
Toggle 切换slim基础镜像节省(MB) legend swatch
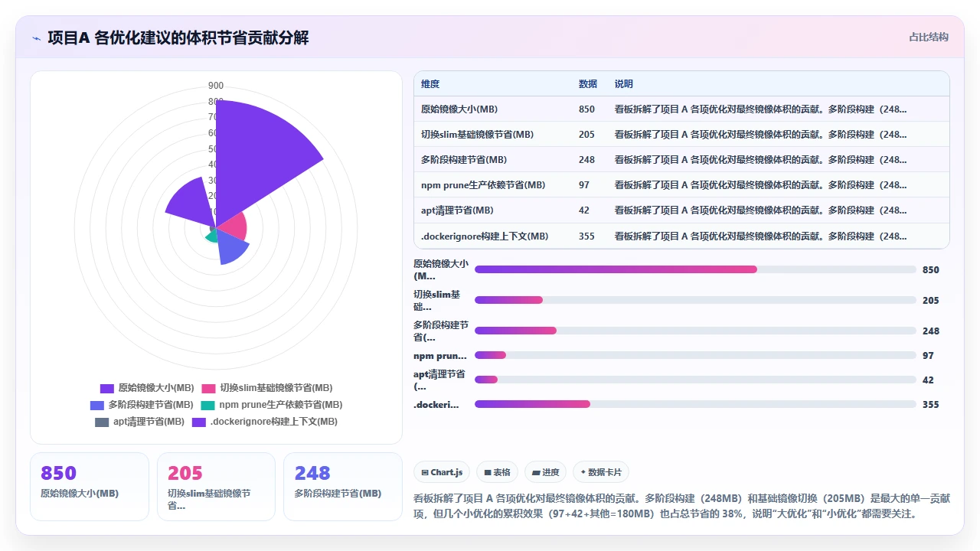[x=209, y=389]
